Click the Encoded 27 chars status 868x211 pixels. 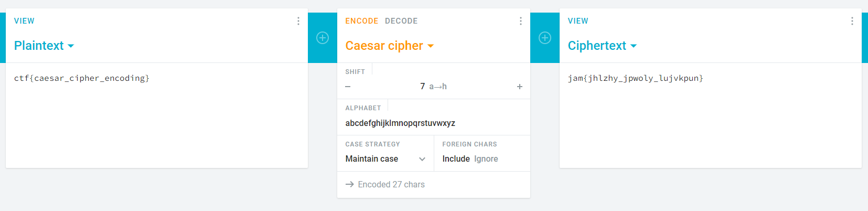[x=391, y=185]
